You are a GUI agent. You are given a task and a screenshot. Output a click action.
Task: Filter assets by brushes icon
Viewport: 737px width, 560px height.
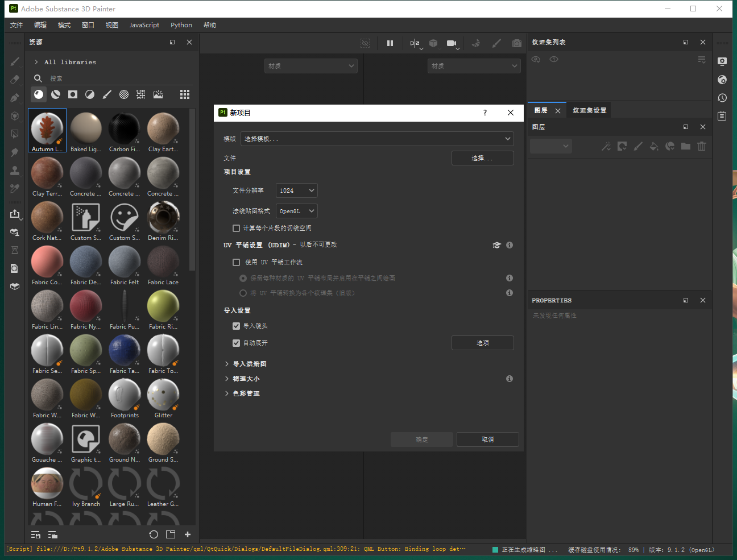pos(107,94)
